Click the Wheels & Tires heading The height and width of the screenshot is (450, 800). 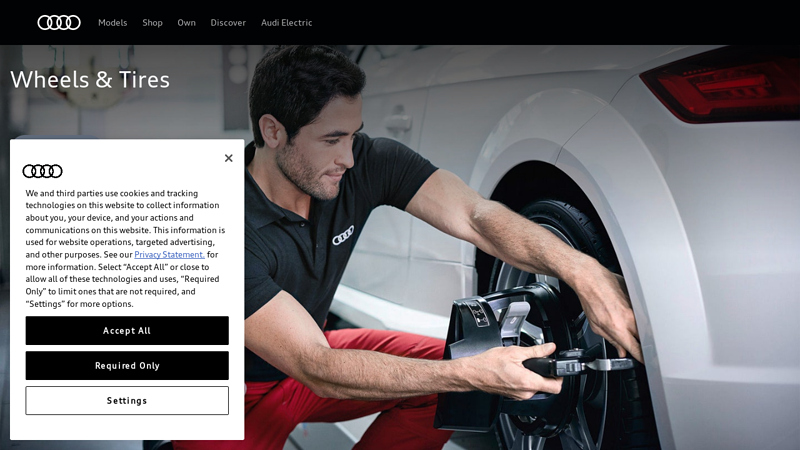(x=90, y=80)
